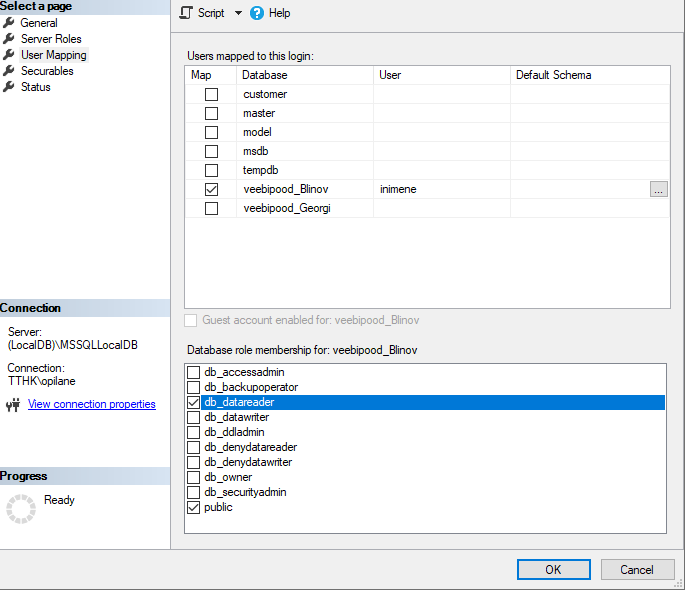Select the veebipood_Blinov database name
This screenshot has width=685, height=590.
(x=286, y=189)
